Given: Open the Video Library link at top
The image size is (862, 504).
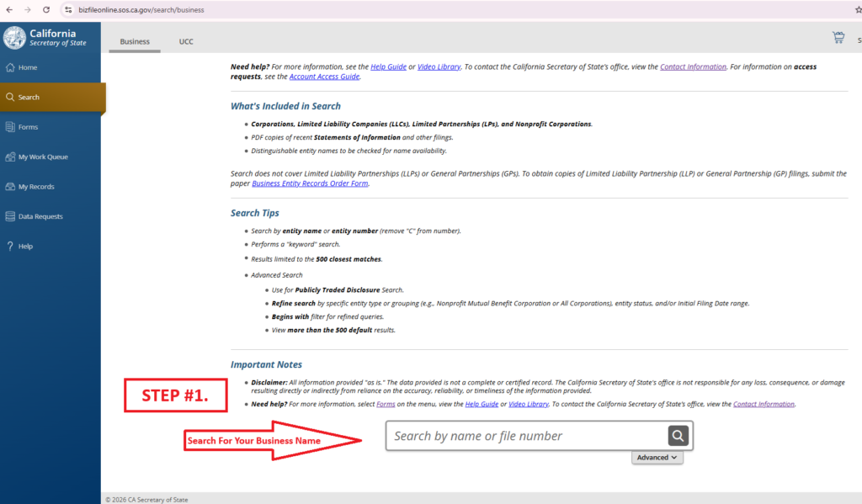Looking at the screenshot, I should (x=439, y=66).
